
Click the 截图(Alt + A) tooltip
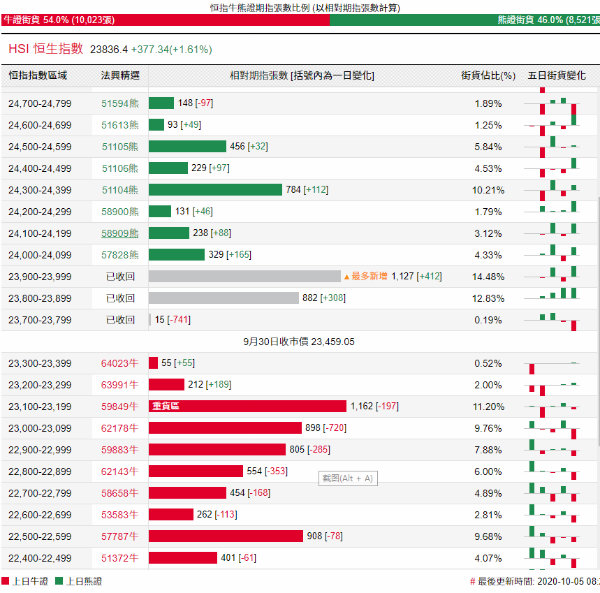(x=348, y=478)
